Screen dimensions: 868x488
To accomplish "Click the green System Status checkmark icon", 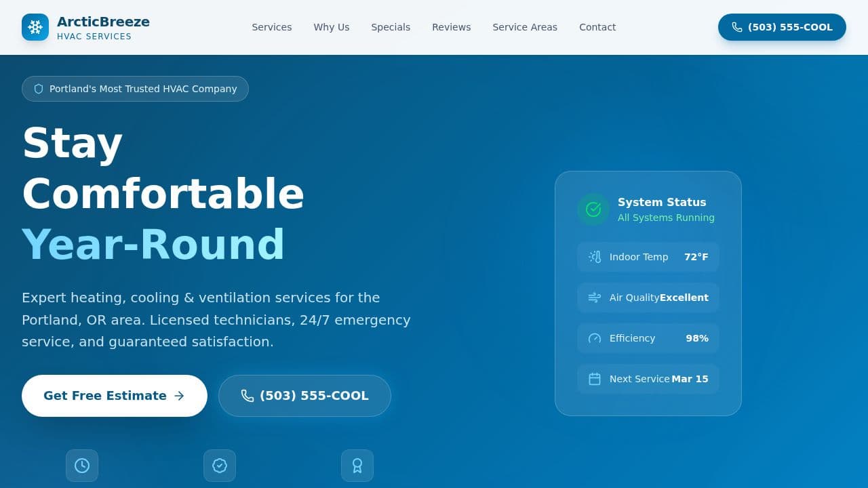I will [x=593, y=209].
